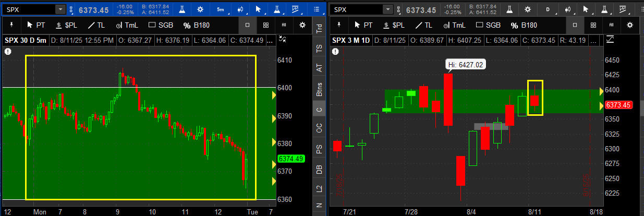Expand the ellipsis in left chart OHLC status line
The width and height of the screenshot is (644, 216).
click(269, 40)
